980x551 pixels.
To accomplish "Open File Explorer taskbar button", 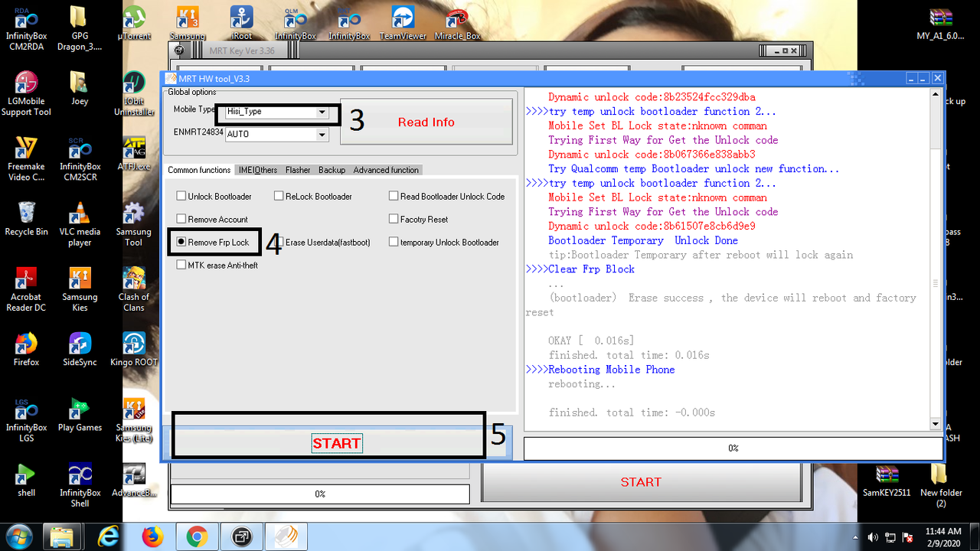I will (x=63, y=536).
